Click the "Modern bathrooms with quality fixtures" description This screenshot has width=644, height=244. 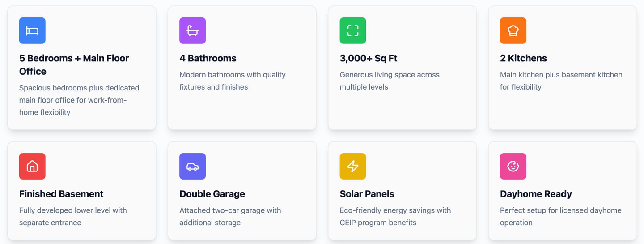(232, 81)
